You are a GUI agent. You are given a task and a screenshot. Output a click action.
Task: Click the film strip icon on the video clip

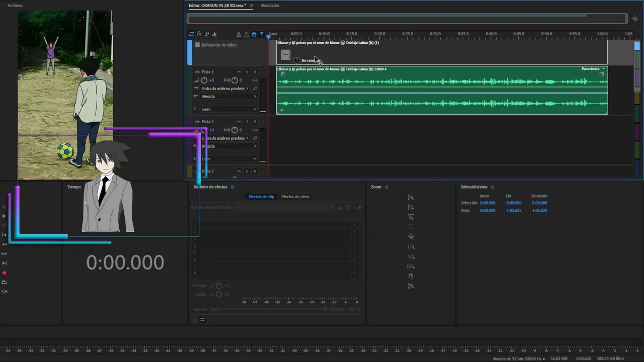pyautogui.click(x=286, y=54)
